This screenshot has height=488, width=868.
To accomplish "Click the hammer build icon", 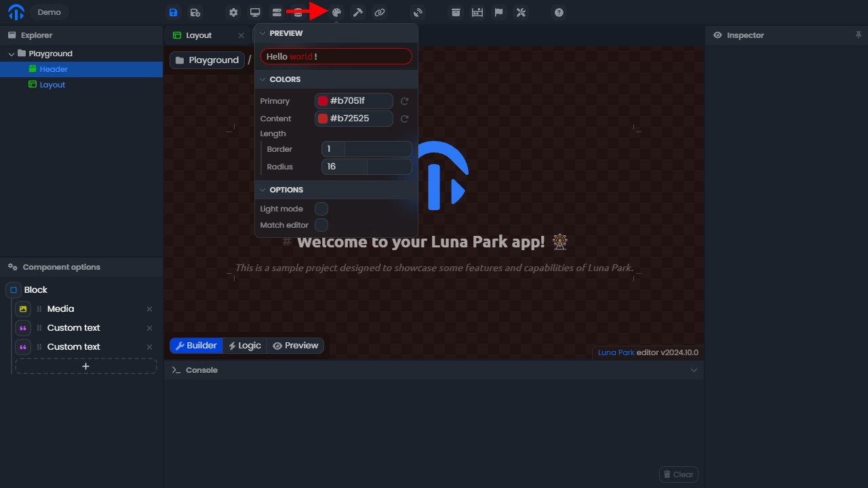I will point(358,12).
